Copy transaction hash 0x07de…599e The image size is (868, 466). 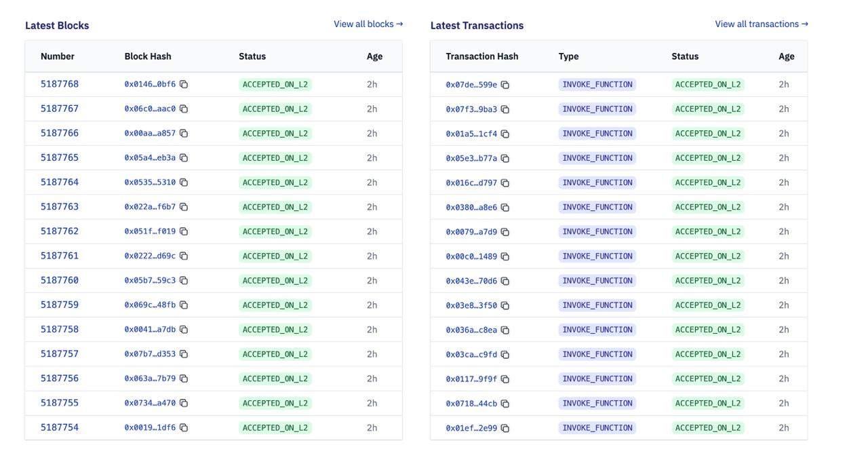click(505, 85)
